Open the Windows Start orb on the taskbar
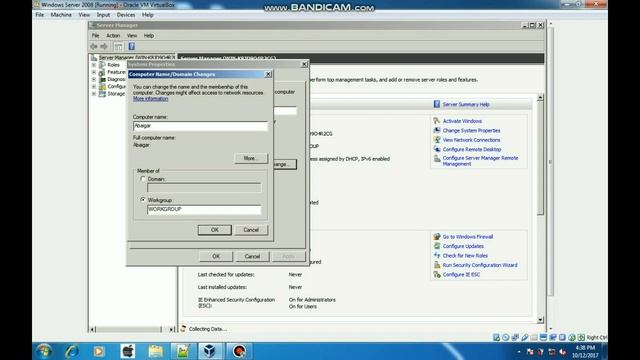Image resolution: width=640 pixels, height=360 pixels. [44, 351]
